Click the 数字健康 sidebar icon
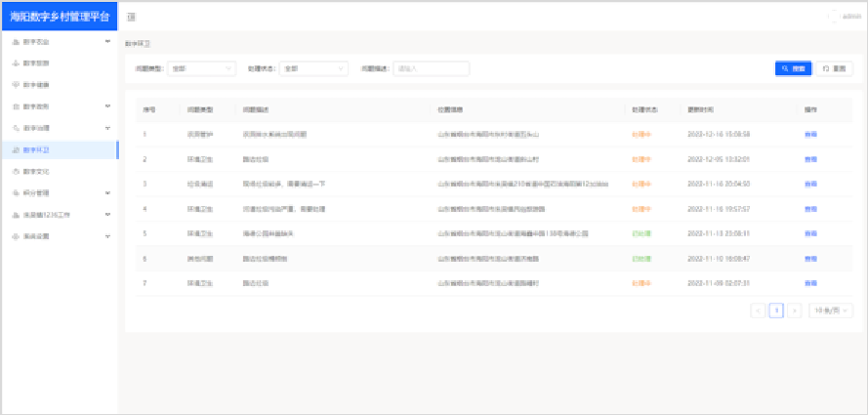The image size is (868, 415). click(x=15, y=85)
